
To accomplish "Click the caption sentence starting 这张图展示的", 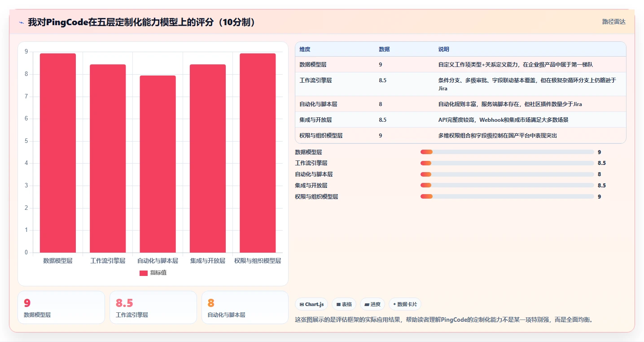I will click(x=444, y=320).
